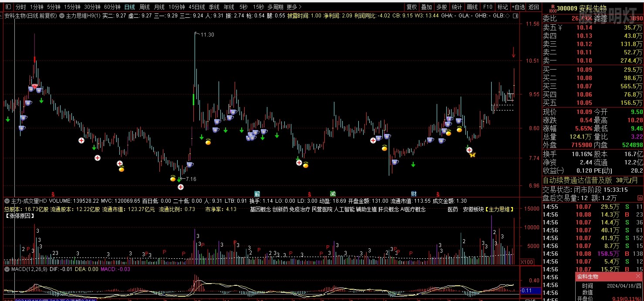Click the yellow butterfly marker on the chart

pyautogui.click(x=472, y=154)
